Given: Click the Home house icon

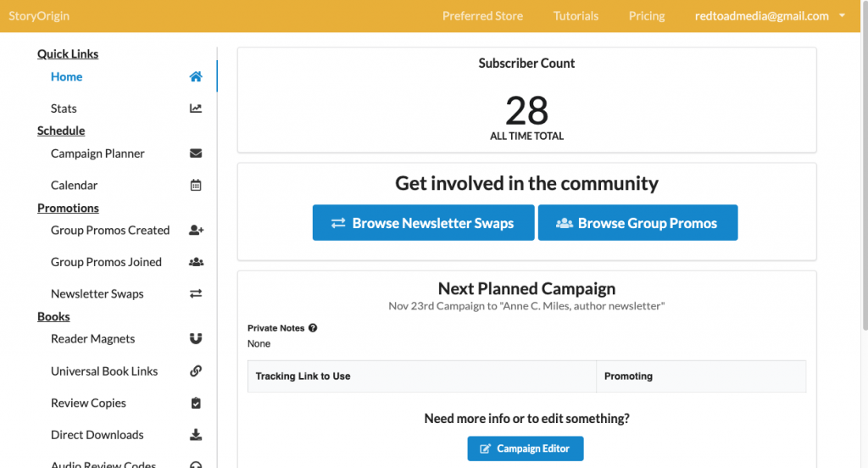Looking at the screenshot, I should pos(196,76).
